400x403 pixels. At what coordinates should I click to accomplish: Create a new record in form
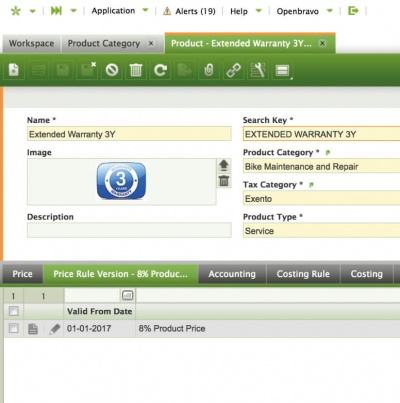click(x=14, y=70)
